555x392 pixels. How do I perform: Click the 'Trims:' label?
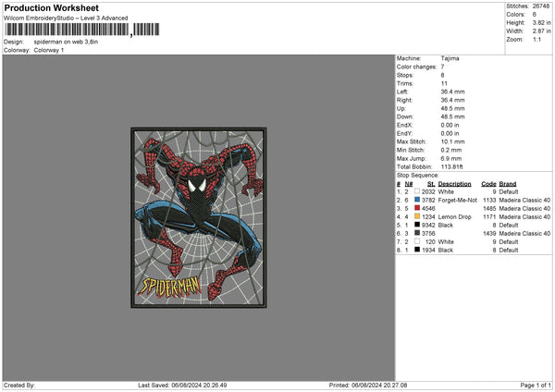(404, 83)
